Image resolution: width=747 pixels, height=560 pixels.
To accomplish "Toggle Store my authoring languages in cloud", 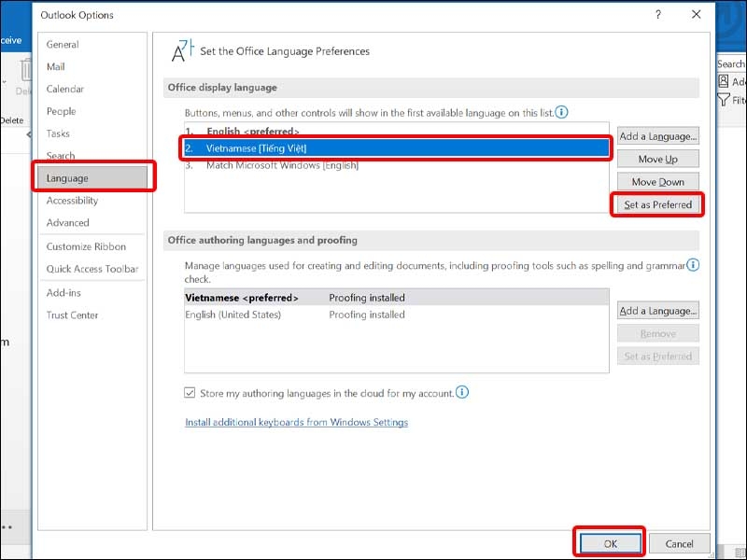I will coord(190,393).
